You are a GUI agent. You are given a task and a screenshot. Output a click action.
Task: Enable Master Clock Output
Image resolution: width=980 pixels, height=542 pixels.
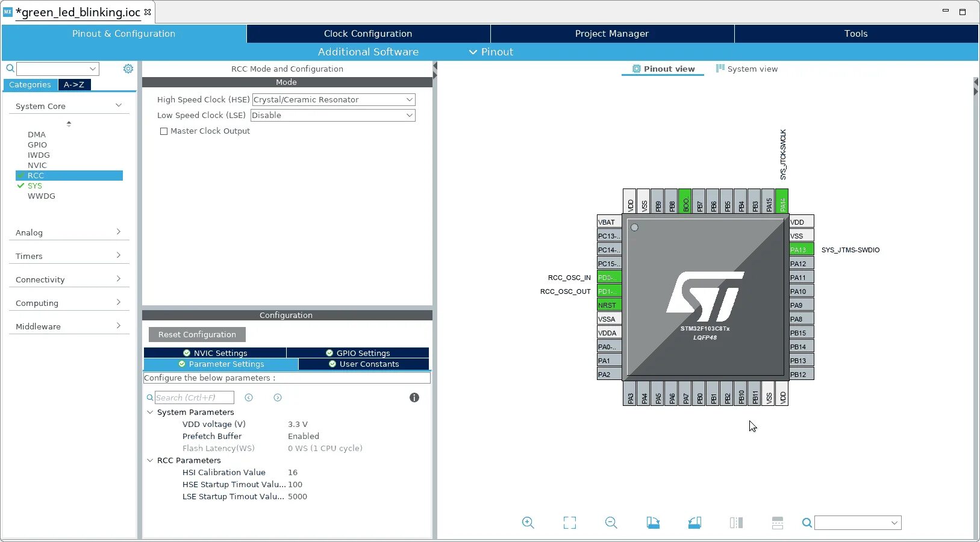pos(163,131)
